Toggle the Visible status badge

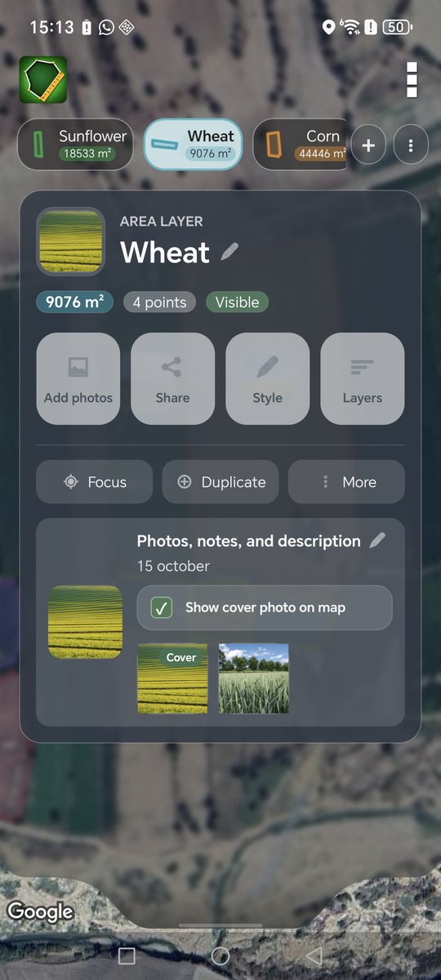pos(238,302)
